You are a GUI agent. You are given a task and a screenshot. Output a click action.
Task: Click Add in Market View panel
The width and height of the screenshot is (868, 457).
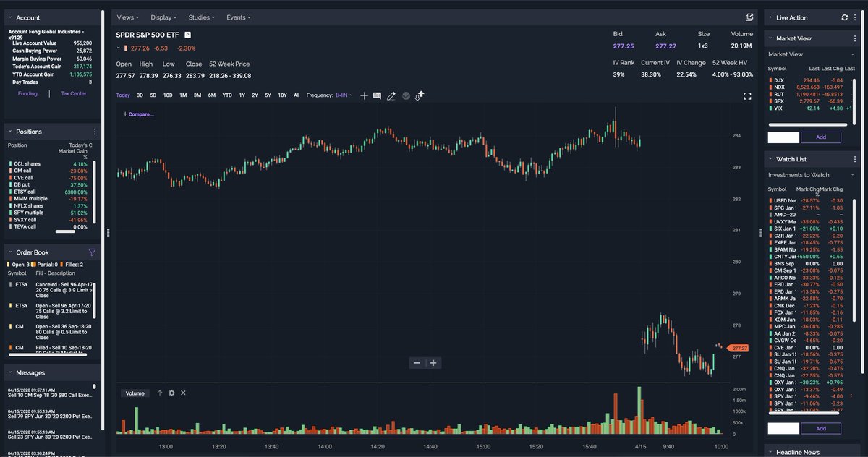click(x=821, y=137)
